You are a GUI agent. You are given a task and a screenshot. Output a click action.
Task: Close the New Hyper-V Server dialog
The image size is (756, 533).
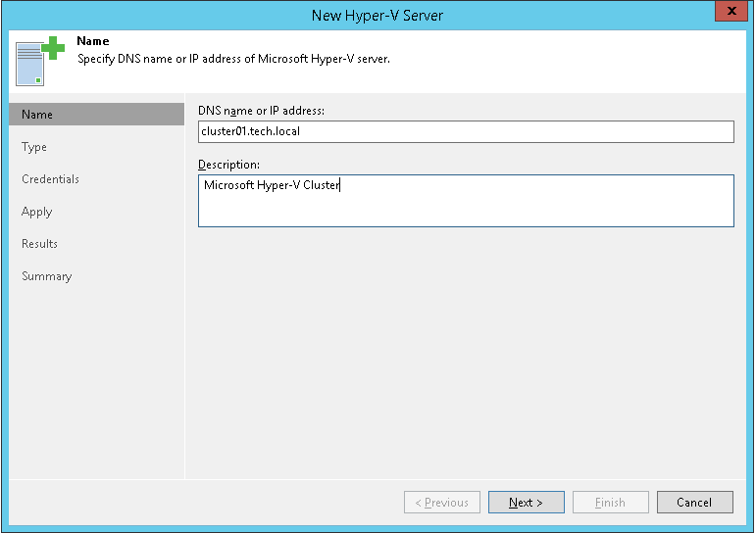click(x=731, y=11)
